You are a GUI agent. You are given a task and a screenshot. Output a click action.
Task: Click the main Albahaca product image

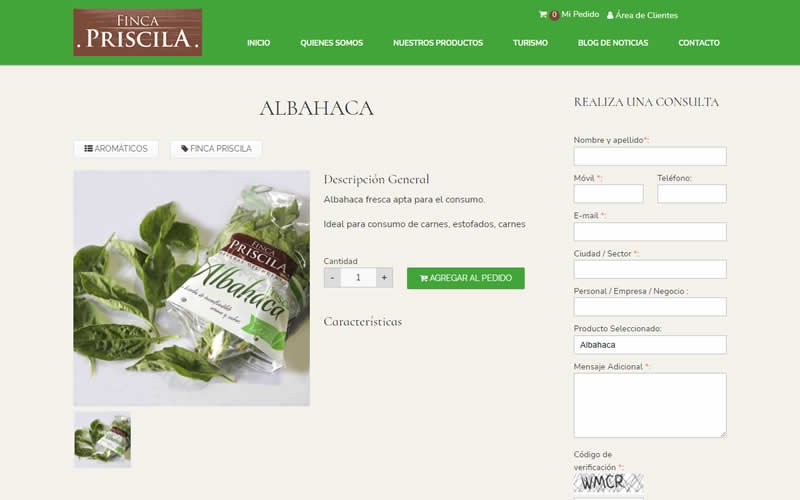192,288
